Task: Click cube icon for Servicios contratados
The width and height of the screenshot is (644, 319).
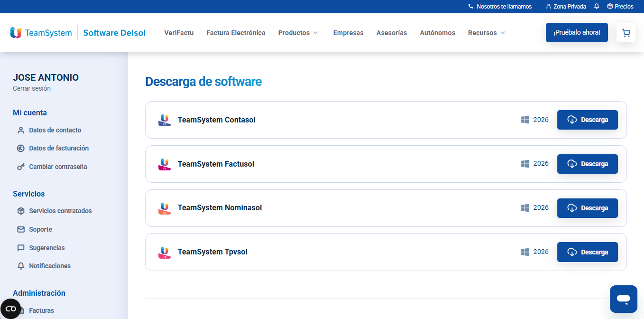Action: [x=21, y=211]
